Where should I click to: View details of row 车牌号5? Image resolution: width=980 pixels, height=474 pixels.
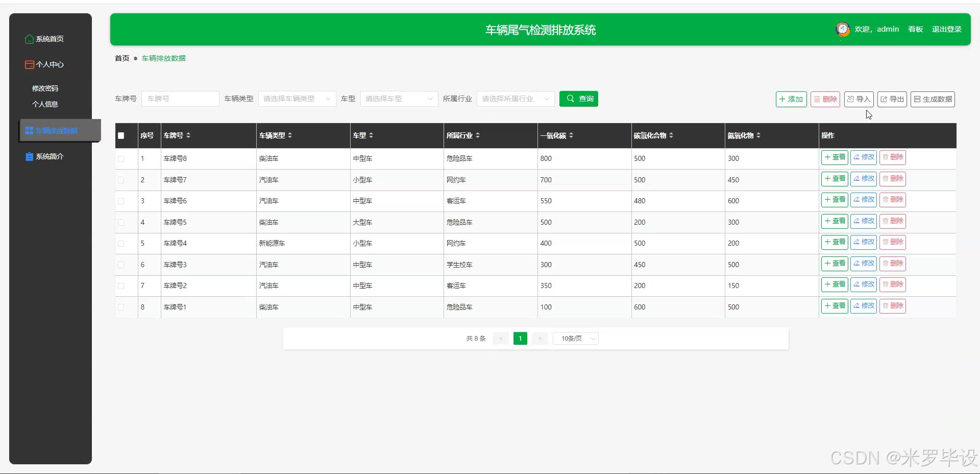835,221
